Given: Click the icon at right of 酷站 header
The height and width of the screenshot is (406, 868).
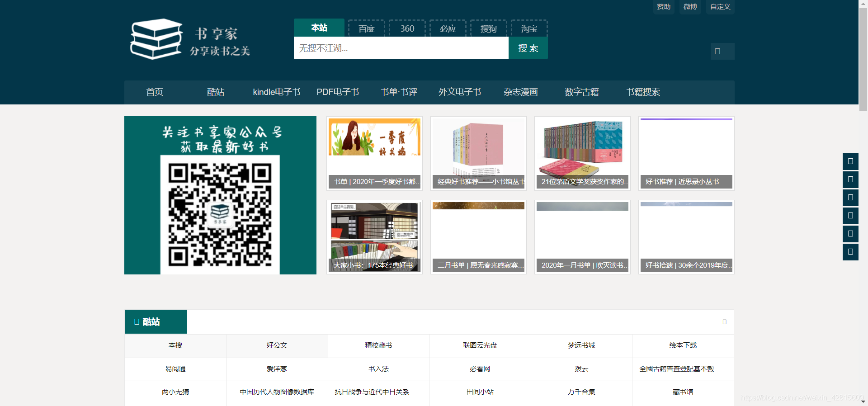Looking at the screenshot, I should coord(724,322).
